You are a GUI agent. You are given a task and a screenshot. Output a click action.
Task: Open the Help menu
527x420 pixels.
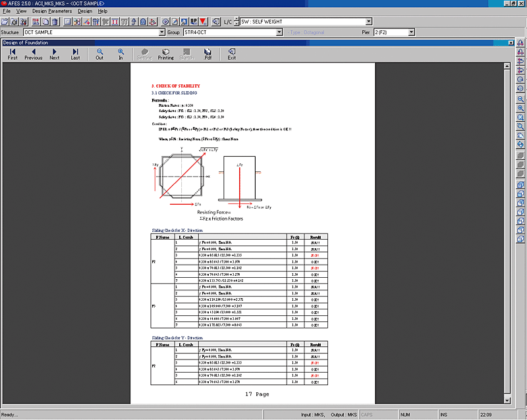click(103, 11)
